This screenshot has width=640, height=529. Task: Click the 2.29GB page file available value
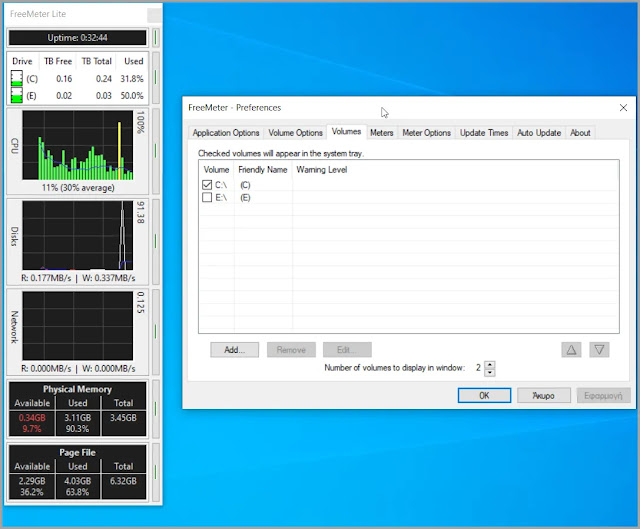coord(32,481)
